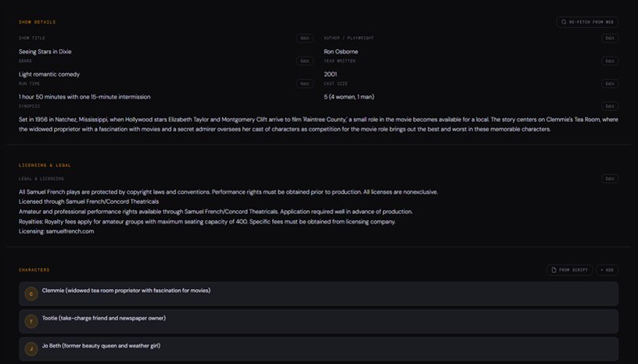This screenshot has height=364, width=638.
Task: Edit the Author / Playwright field
Action: 610,38
